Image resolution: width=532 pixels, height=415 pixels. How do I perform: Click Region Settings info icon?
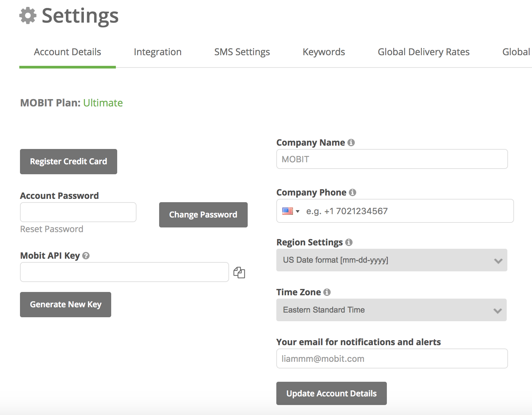coord(349,242)
